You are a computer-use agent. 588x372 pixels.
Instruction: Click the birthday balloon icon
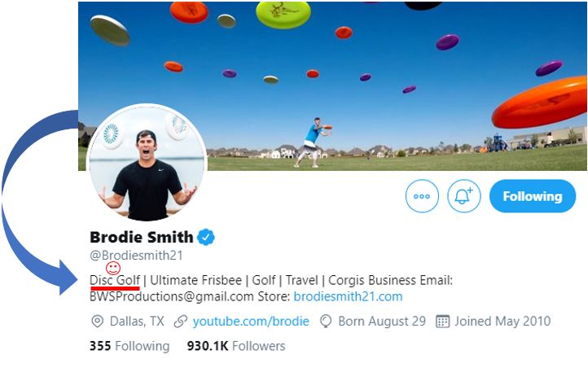coord(326,322)
